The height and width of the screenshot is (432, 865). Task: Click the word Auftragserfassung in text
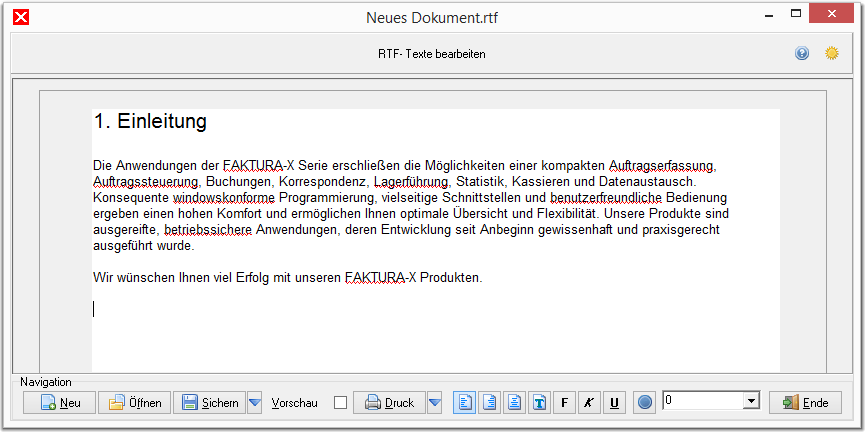point(662,166)
